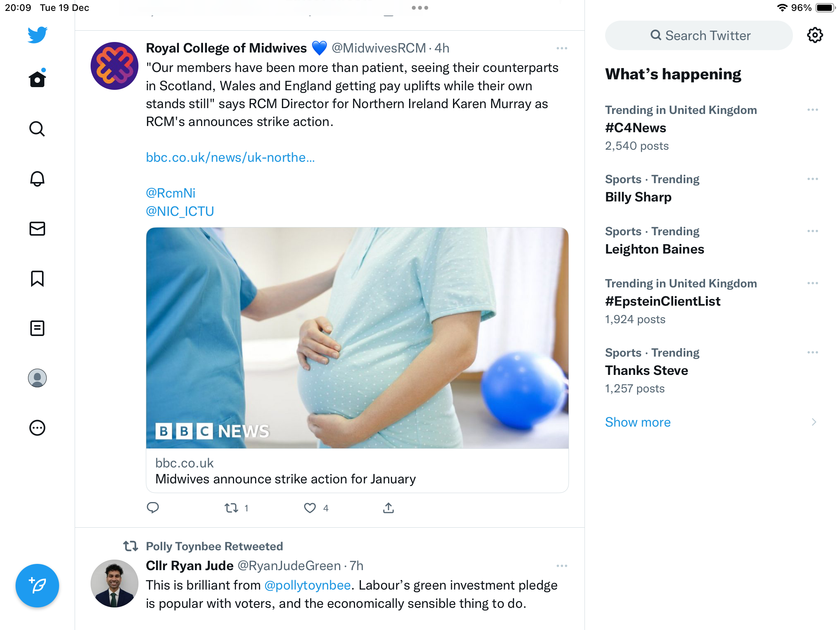840x630 pixels.
Task: Retweet the Royal College of Midwives post
Action: point(231,508)
